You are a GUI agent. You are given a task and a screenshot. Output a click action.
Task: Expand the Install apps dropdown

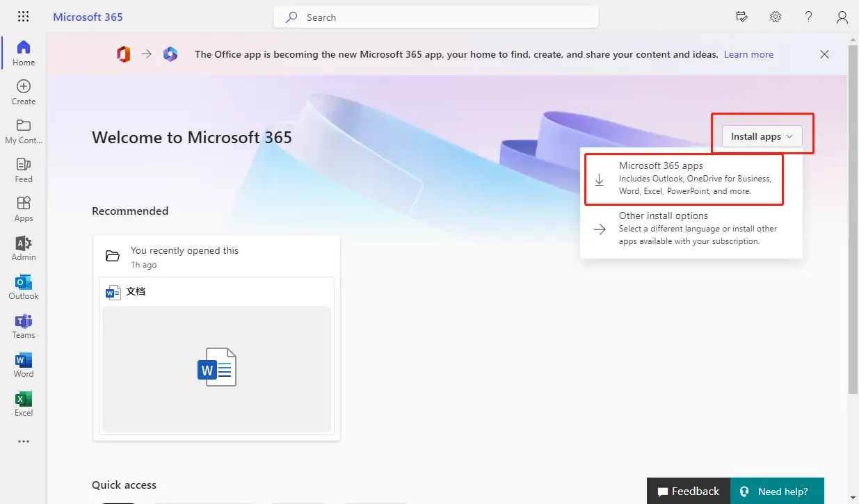pyautogui.click(x=762, y=136)
